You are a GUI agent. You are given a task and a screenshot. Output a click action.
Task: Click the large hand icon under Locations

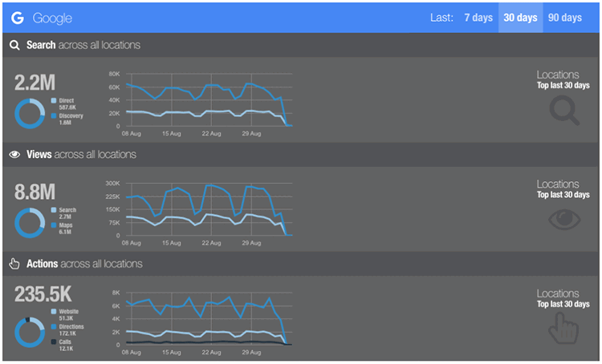[x=563, y=329]
